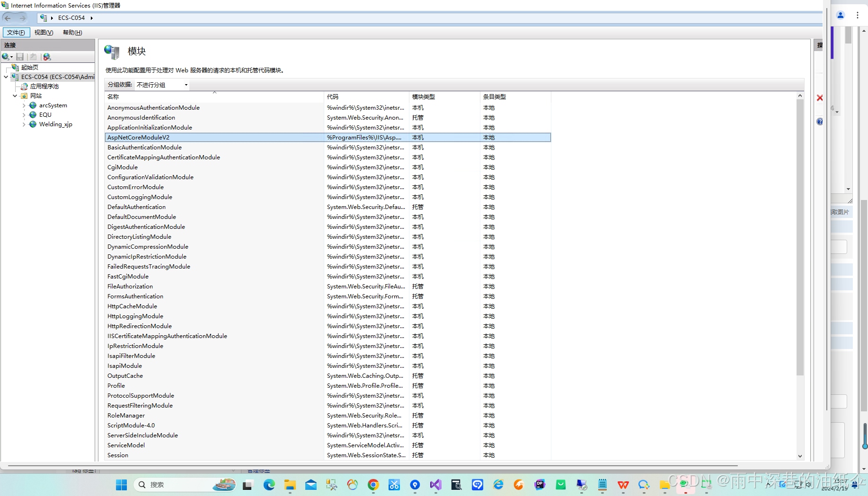
Task: Select the RequestFilteringModule row
Action: point(328,406)
